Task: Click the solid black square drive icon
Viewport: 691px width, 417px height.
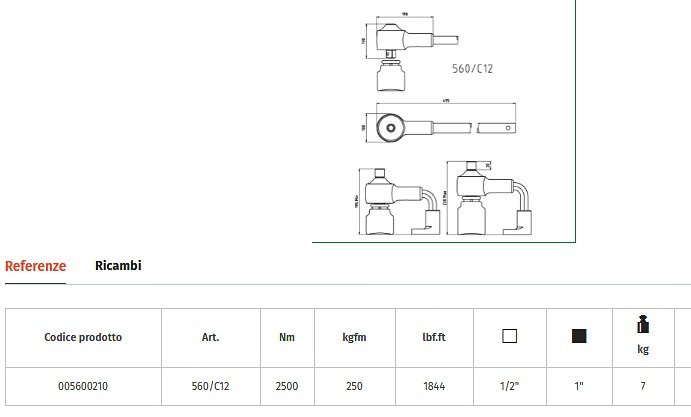Action: click(x=579, y=337)
